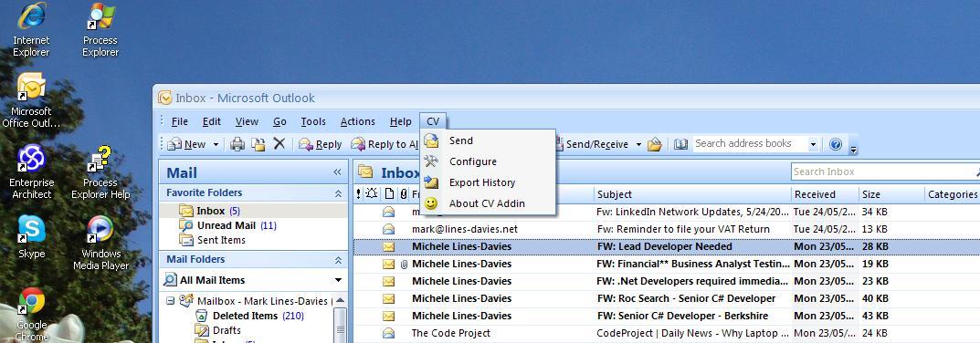Collapse the Mailbox - Mark Lines-Davies tree node
This screenshot has height=343, width=980.
(x=170, y=300)
